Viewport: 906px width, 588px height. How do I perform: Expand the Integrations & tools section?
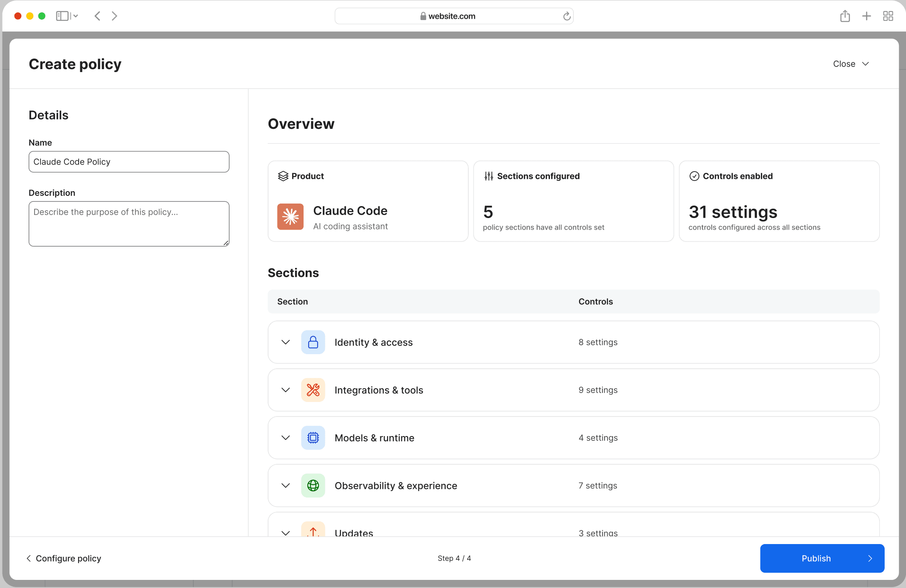[286, 390]
